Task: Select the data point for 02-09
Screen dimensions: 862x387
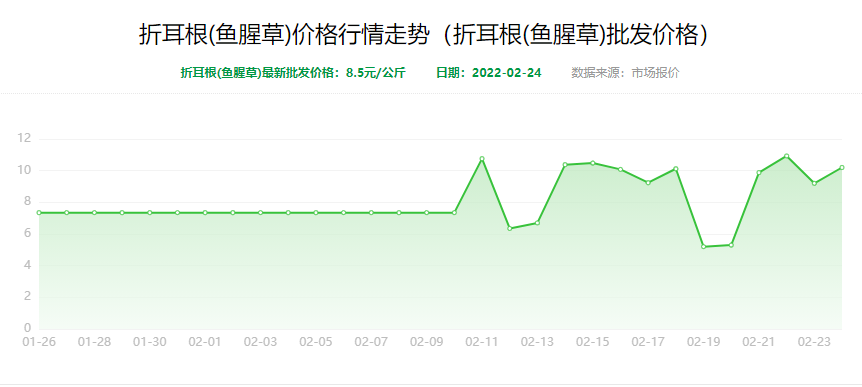Action: 427,212
